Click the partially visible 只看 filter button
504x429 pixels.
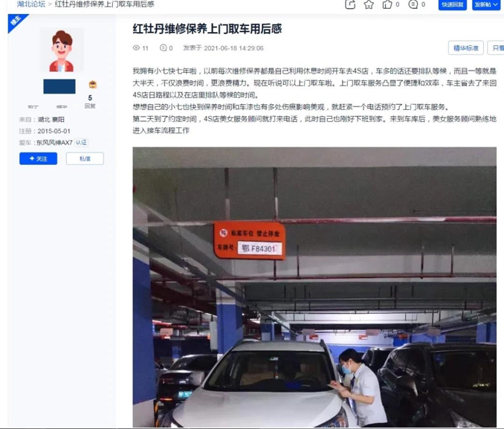(496, 48)
